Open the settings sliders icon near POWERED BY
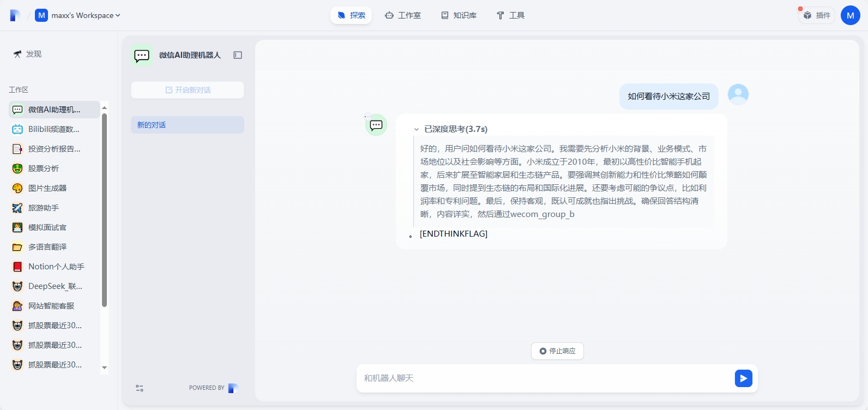 point(140,388)
